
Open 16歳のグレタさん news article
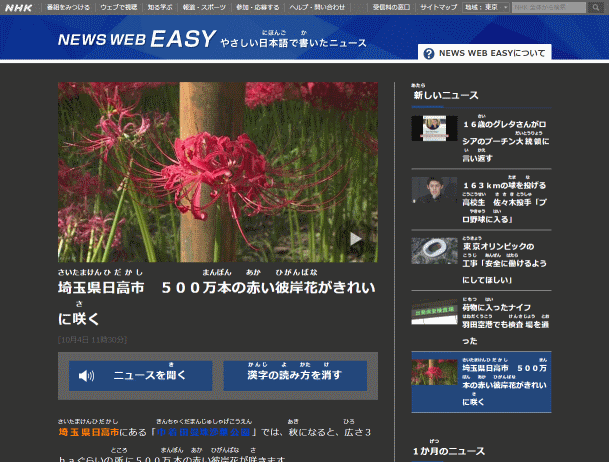(x=506, y=141)
